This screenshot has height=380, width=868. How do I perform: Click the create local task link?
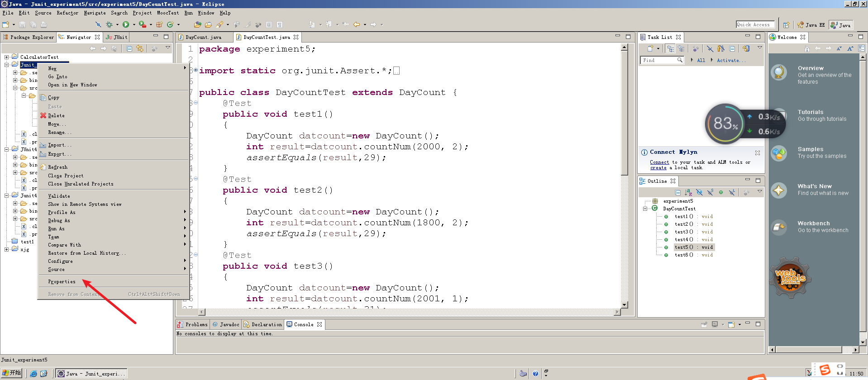[658, 167]
